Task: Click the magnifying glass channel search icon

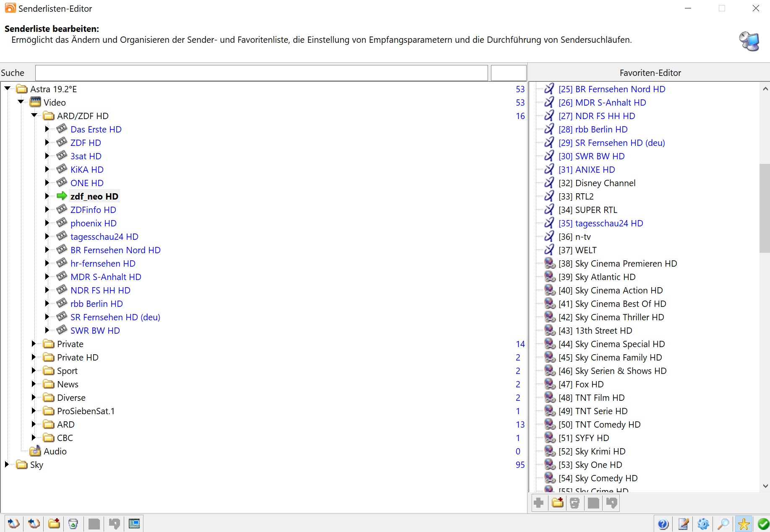Action: 723,524
